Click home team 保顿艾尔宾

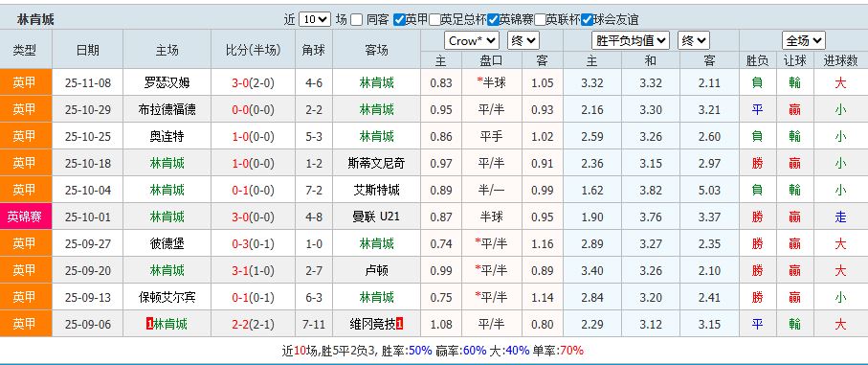(x=167, y=297)
